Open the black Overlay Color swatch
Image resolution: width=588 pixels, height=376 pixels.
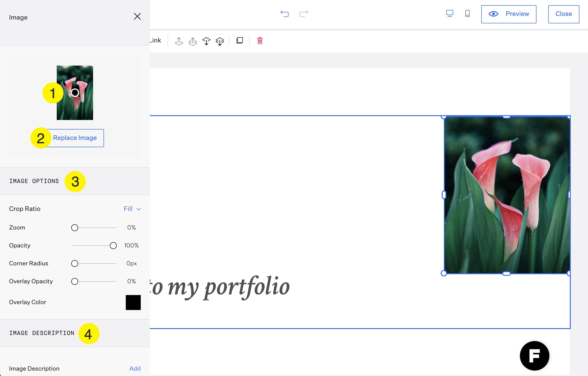coord(133,303)
